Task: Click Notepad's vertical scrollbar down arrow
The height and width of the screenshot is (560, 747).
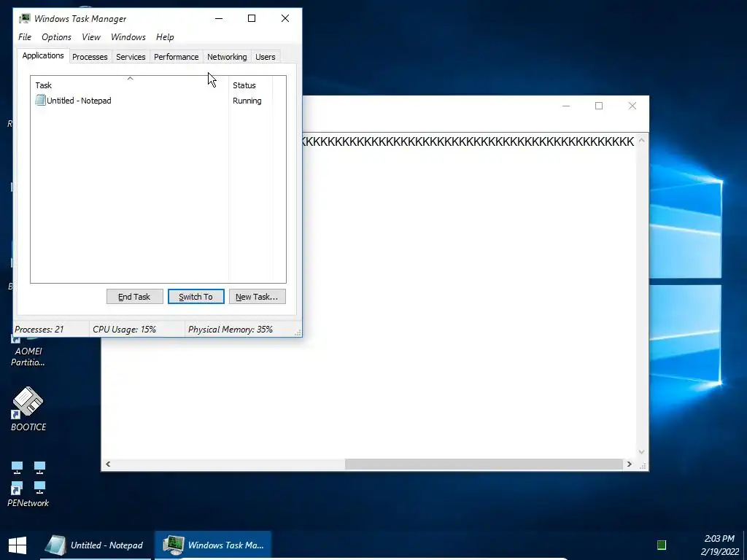Action: (x=641, y=452)
